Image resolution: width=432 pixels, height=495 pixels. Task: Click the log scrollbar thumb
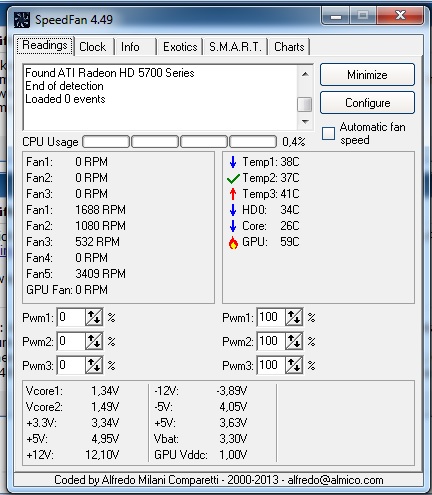point(305,104)
